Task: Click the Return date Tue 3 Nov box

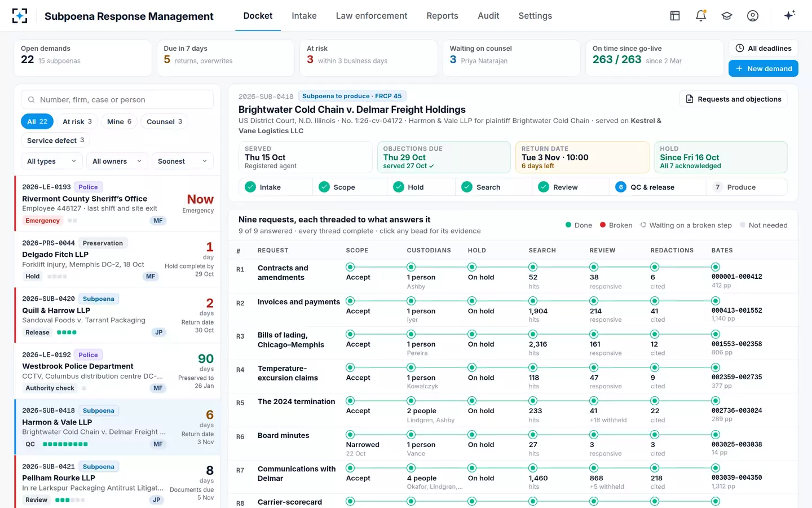Action: pos(582,157)
